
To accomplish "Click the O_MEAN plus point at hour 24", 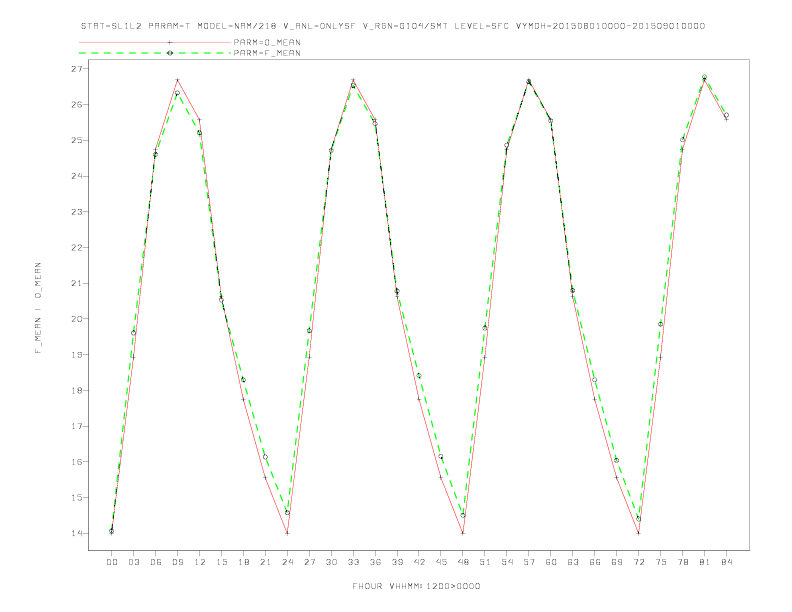I will [x=287, y=533].
